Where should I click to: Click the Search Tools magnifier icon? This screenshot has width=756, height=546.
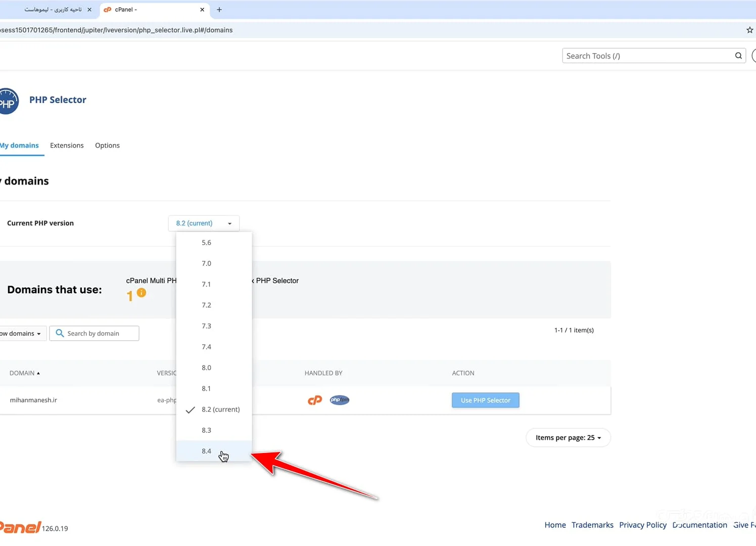[738, 56]
